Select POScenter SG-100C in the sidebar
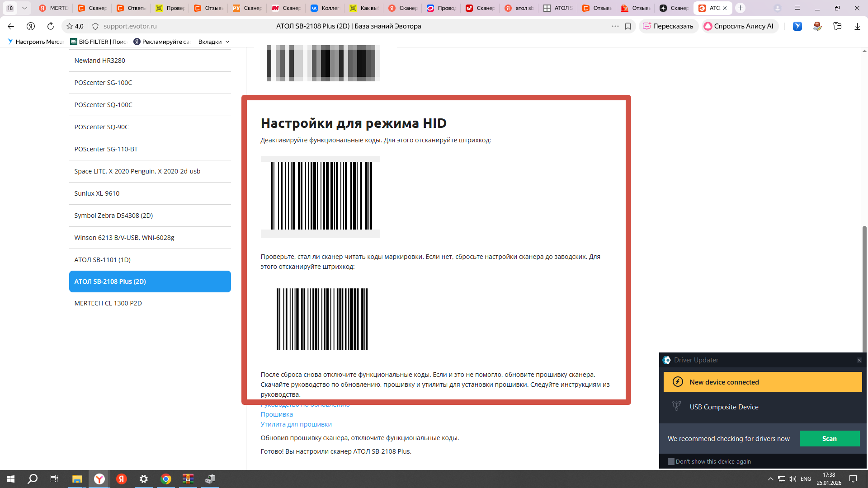868x488 pixels. point(150,83)
